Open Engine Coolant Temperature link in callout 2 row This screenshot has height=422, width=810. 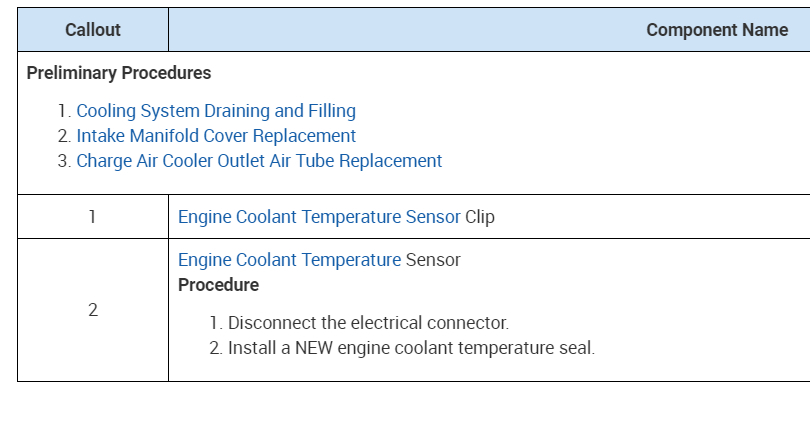click(x=289, y=260)
